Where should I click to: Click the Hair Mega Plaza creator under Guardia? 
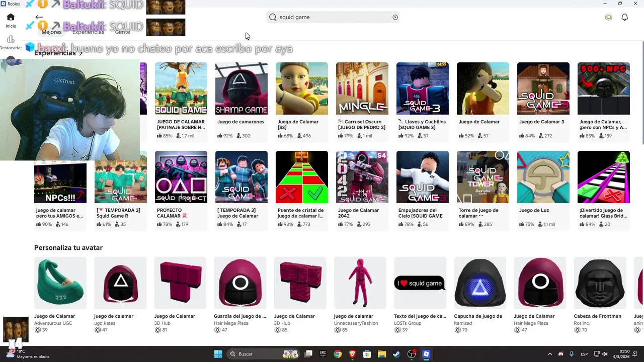[x=231, y=323]
